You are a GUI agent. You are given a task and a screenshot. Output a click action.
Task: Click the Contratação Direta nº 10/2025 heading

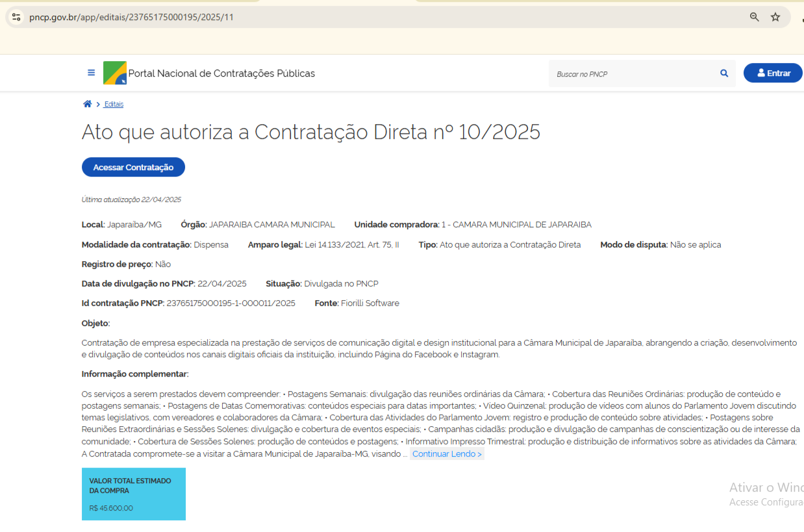point(310,132)
